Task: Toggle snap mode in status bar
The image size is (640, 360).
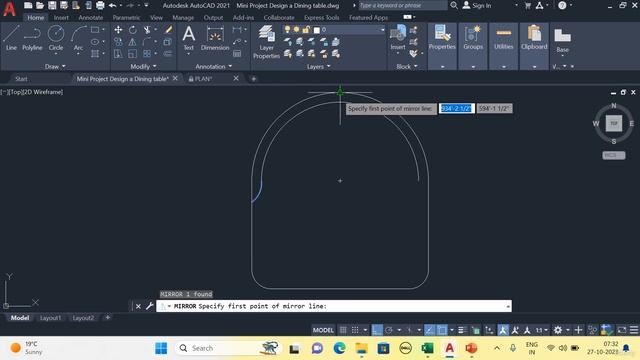Action: (355, 330)
